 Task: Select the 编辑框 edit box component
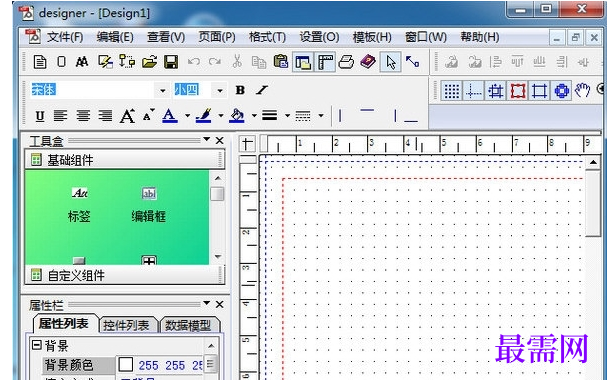click(149, 205)
